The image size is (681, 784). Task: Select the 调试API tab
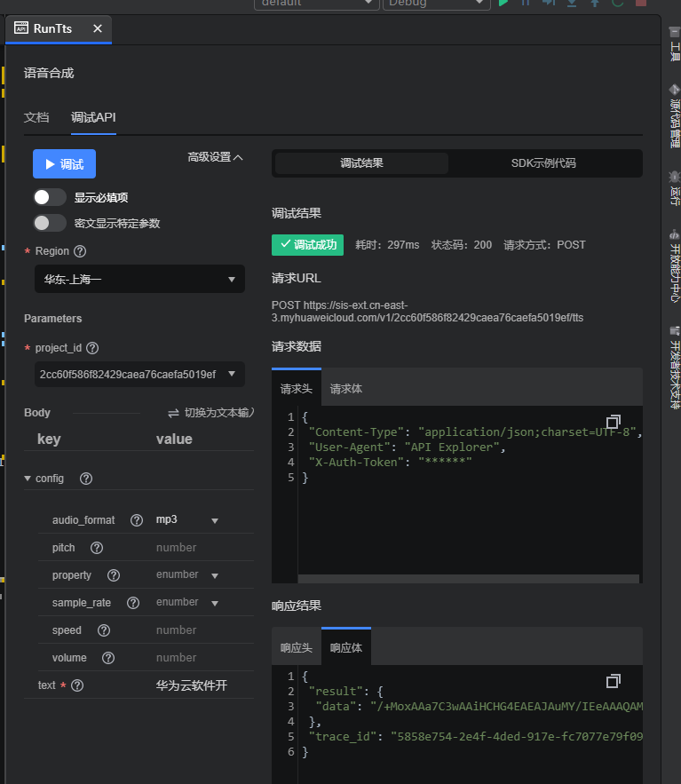pyautogui.click(x=93, y=117)
